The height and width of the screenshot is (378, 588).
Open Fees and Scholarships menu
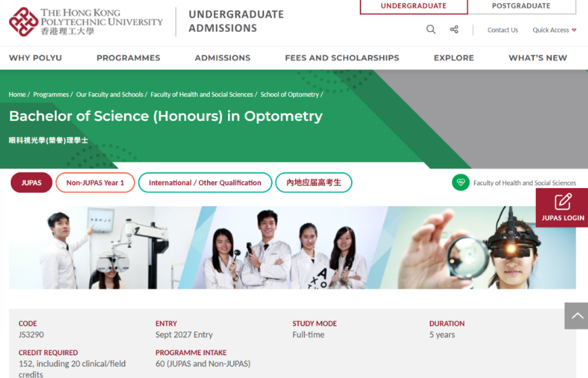point(342,57)
